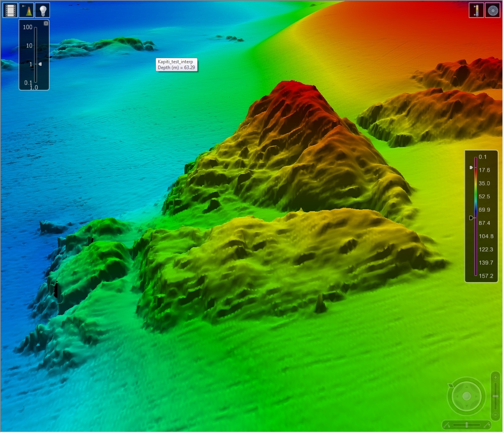Click the zoom out minus button
The width and height of the screenshot is (504, 433).
coord(495,415)
